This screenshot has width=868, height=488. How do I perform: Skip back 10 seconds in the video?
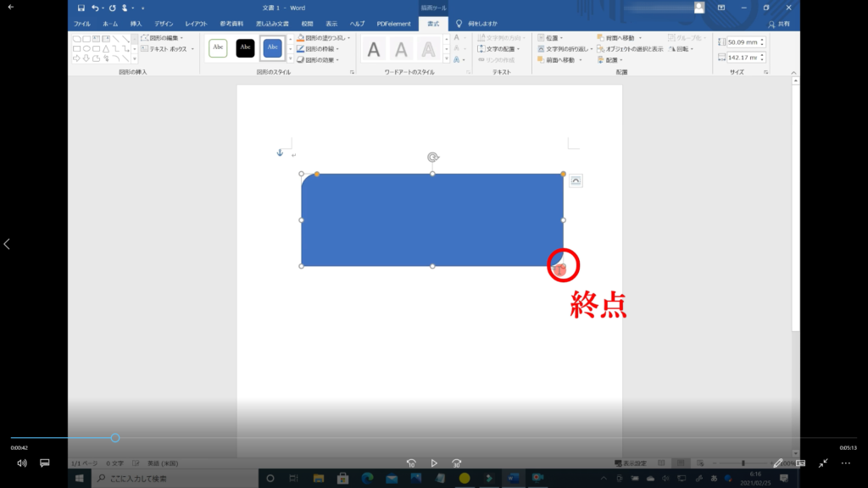pyautogui.click(x=411, y=463)
